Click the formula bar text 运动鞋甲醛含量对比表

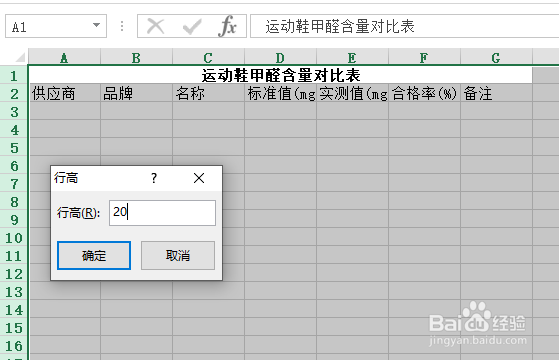(x=340, y=26)
